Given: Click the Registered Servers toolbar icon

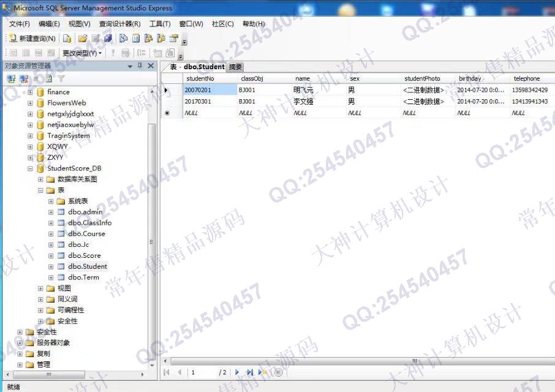Looking at the screenshot, I should [x=124, y=38].
